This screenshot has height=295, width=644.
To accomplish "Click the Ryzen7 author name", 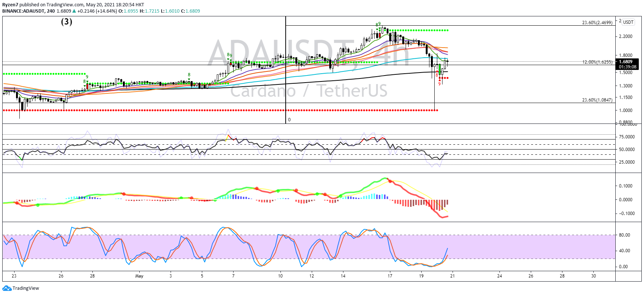I will (x=10, y=5).
